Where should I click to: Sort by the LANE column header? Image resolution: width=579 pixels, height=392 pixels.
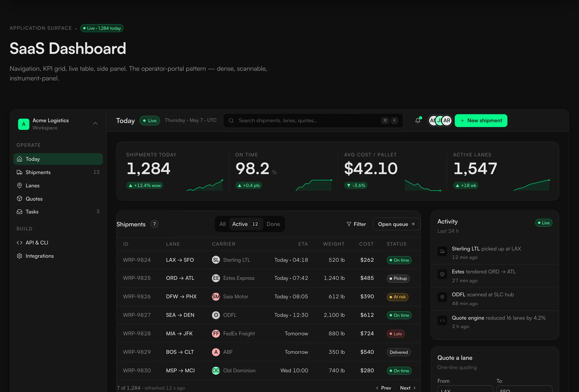(x=173, y=244)
